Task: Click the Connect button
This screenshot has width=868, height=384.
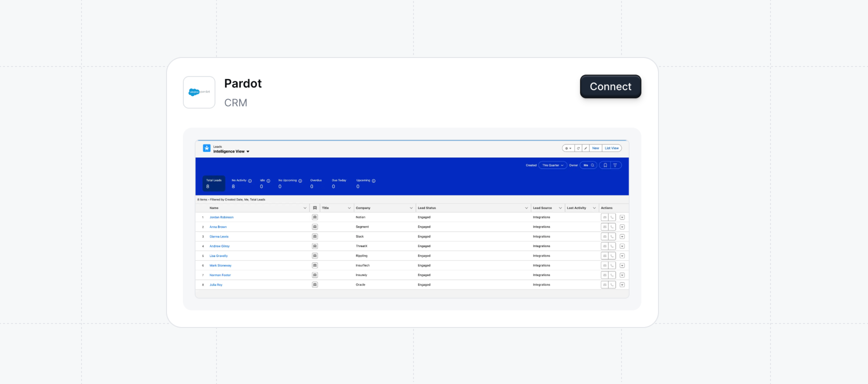Action: click(610, 86)
